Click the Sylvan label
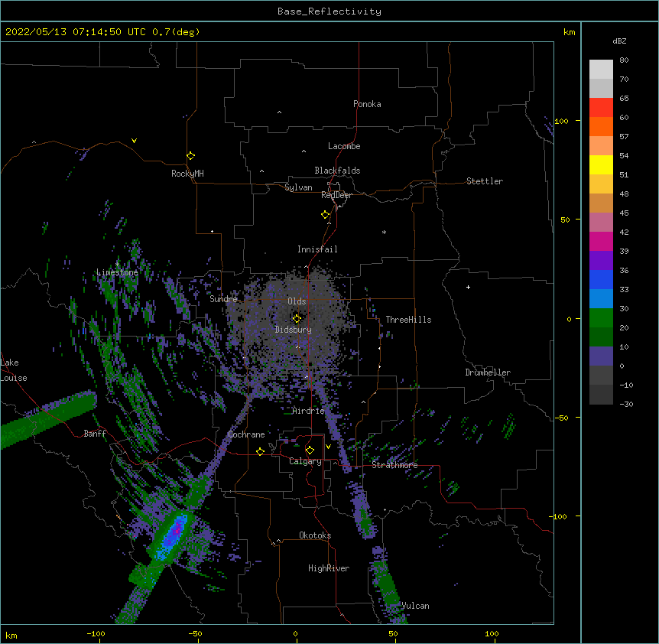This screenshot has height=644, width=659. 298,187
